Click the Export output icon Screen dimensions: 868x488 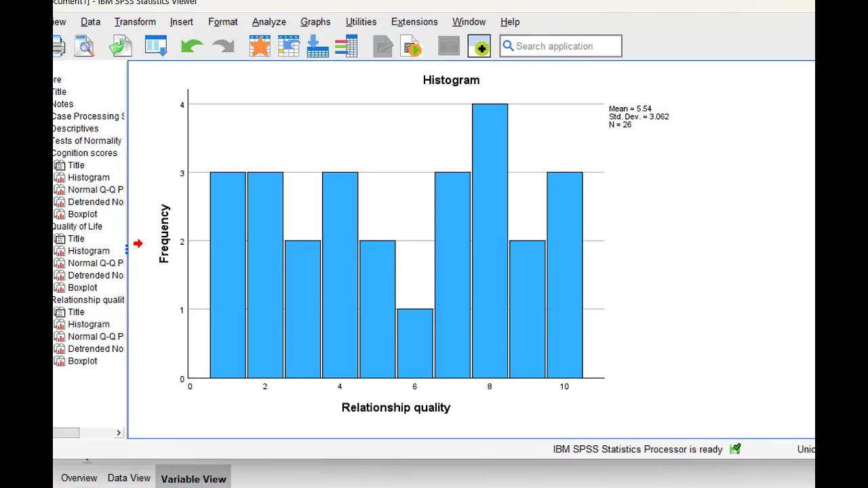[x=119, y=46]
